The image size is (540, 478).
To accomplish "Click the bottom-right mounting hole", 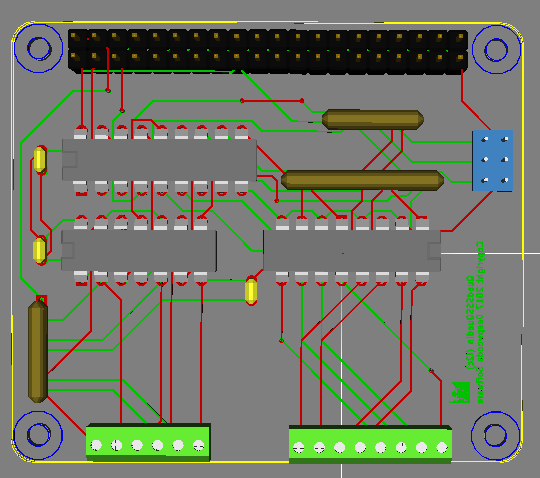I will point(496,436).
